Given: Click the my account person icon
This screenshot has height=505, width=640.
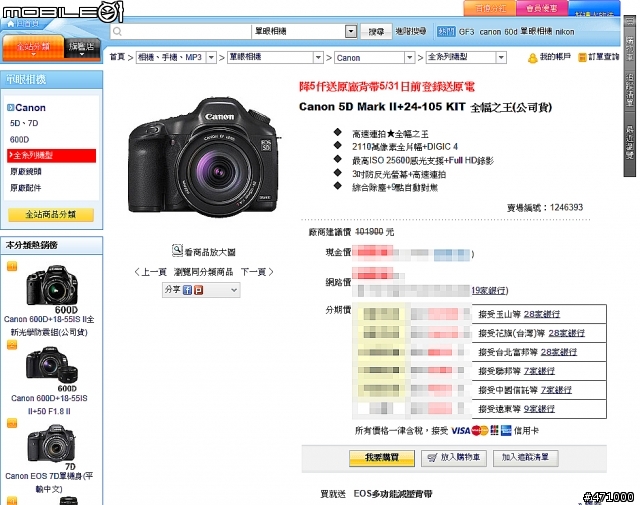Looking at the screenshot, I should click(x=532, y=58).
